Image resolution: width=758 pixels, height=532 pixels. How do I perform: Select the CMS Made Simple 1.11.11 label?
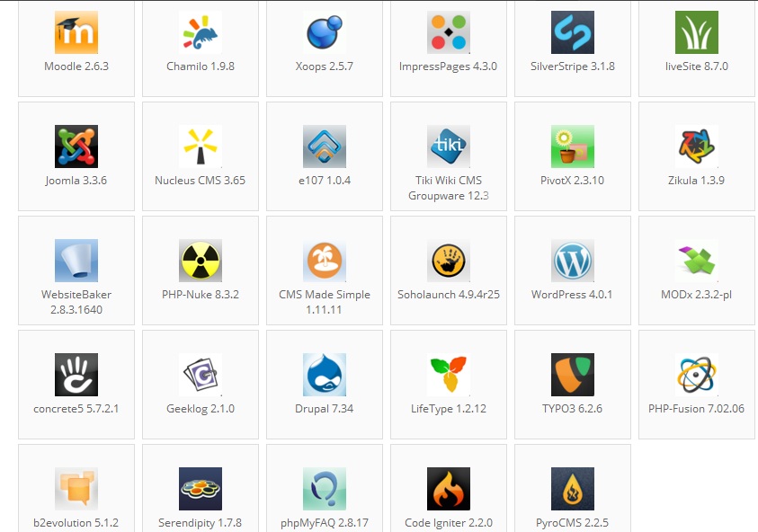tap(324, 302)
